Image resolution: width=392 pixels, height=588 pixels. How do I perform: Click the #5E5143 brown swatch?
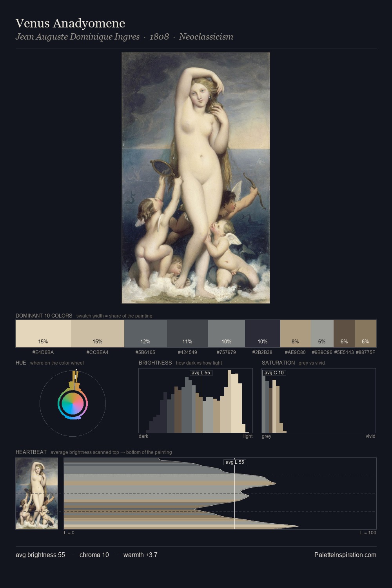pos(344,334)
